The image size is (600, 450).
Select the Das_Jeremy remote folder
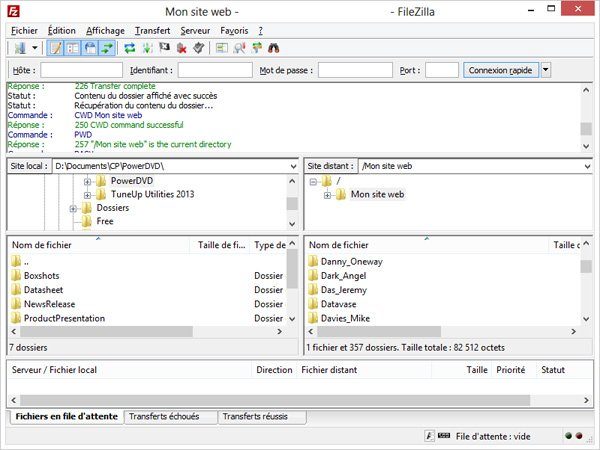pyautogui.click(x=344, y=290)
